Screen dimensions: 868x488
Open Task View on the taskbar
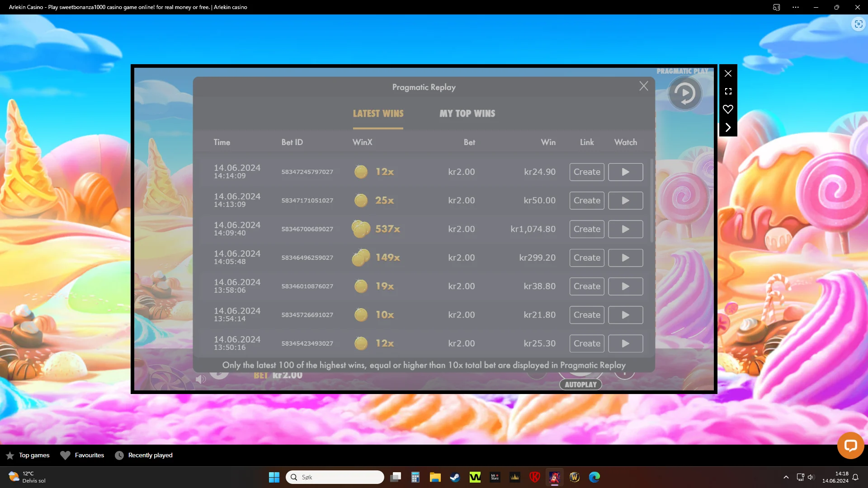click(x=396, y=477)
